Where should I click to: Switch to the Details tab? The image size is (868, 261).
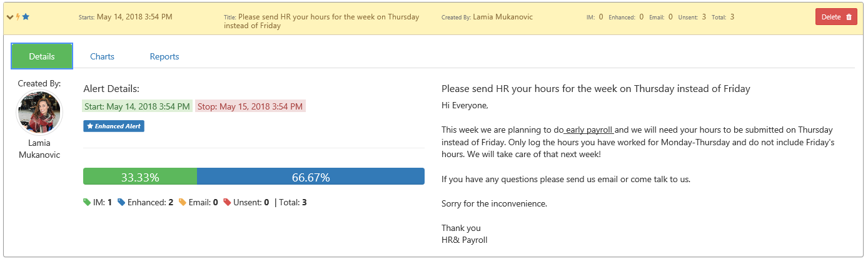42,56
